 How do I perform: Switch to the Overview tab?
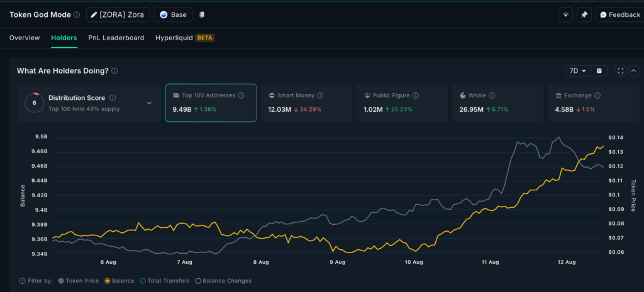[x=25, y=38]
